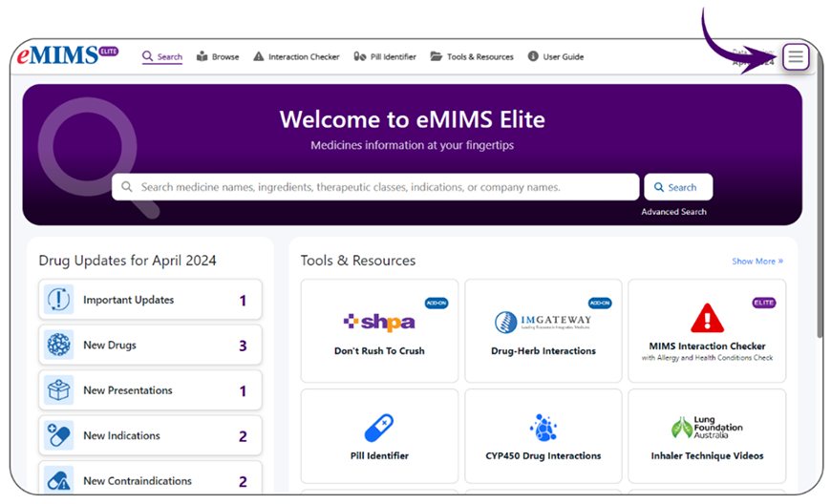The width and height of the screenshot is (831, 504).
Task: Click the Interaction Checker warning triangle icon
Action: tap(259, 56)
